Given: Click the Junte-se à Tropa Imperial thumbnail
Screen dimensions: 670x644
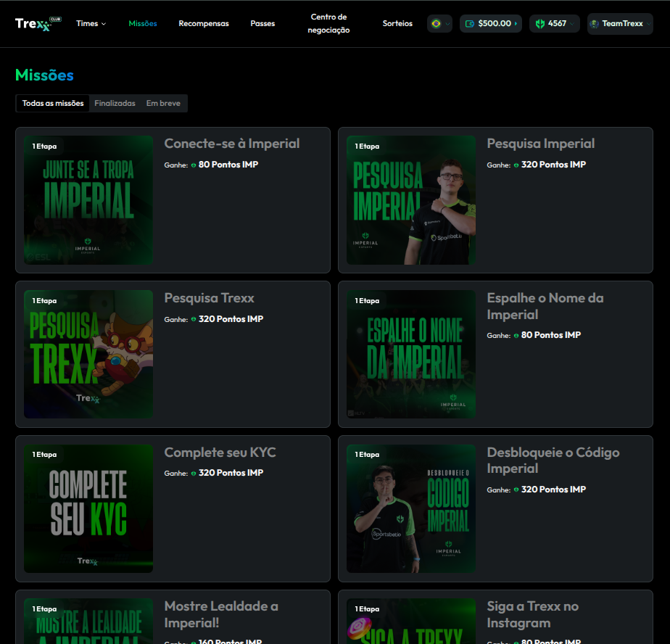Looking at the screenshot, I should (x=88, y=200).
